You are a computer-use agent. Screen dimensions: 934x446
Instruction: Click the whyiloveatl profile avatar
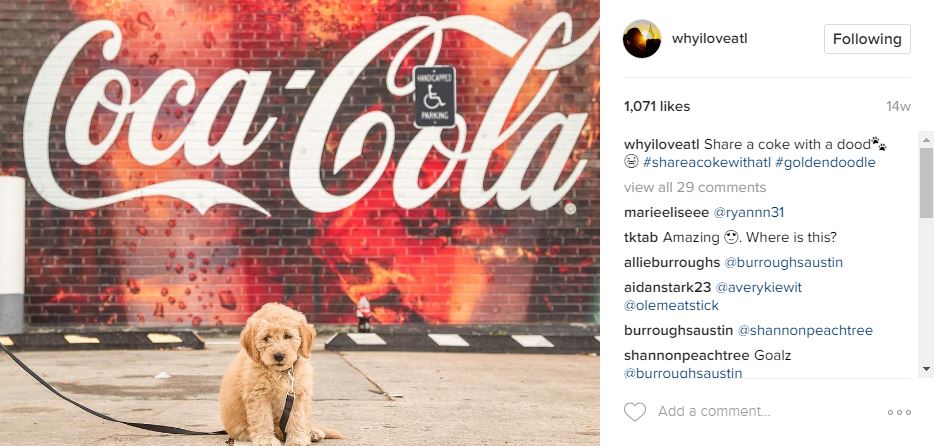(642, 39)
